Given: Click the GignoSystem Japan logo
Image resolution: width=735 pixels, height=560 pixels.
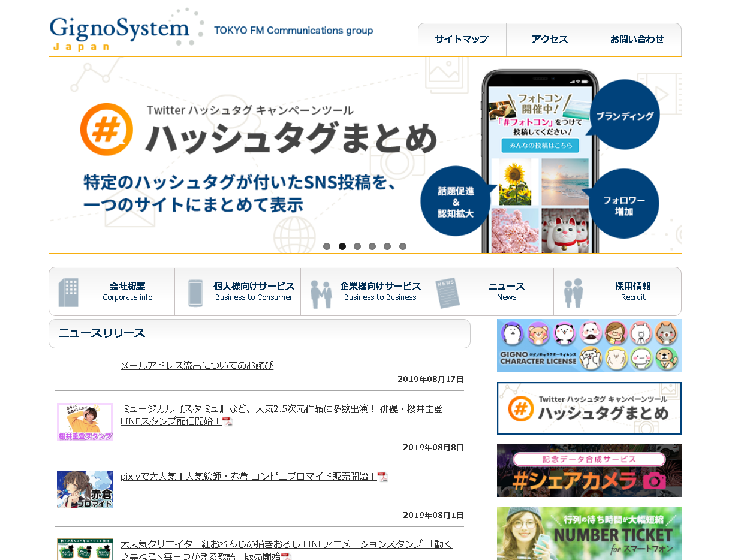Looking at the screenshot, I should click(119, 32).
